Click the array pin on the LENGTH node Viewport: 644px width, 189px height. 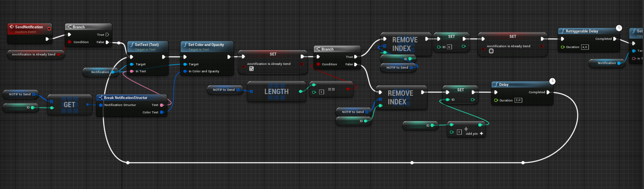(x=251, y=91)
